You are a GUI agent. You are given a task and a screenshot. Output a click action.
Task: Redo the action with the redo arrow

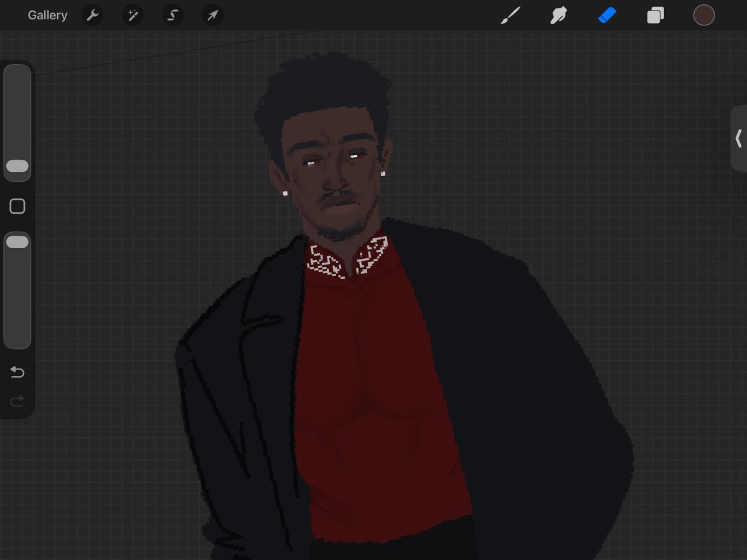click(x=17, y=401)
